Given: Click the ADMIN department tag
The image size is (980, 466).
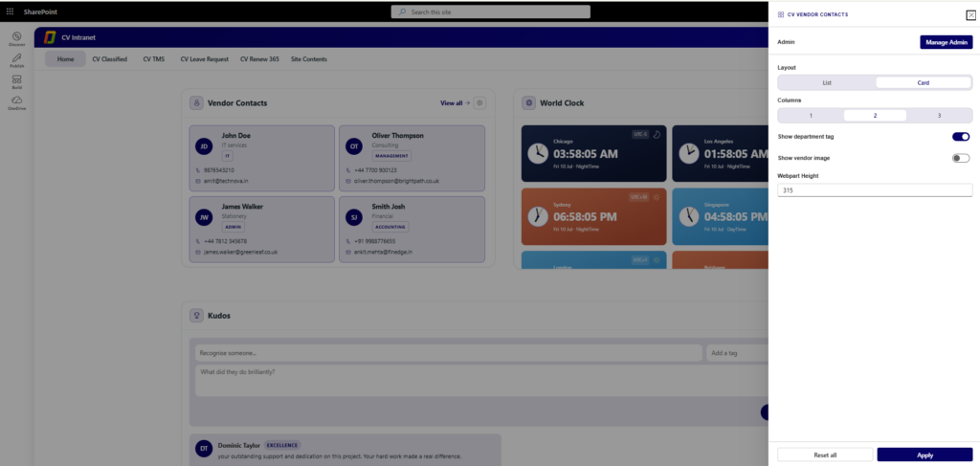Looking at the screenshot, I should tap(234, 227).
